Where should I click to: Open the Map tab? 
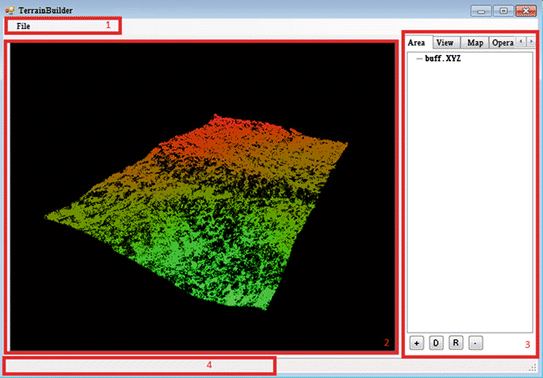tap(475, 43)
